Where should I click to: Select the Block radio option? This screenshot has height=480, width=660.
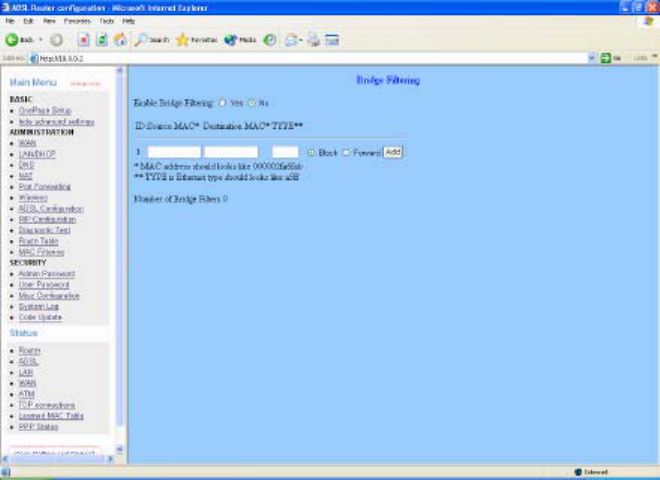pos(311,152)
